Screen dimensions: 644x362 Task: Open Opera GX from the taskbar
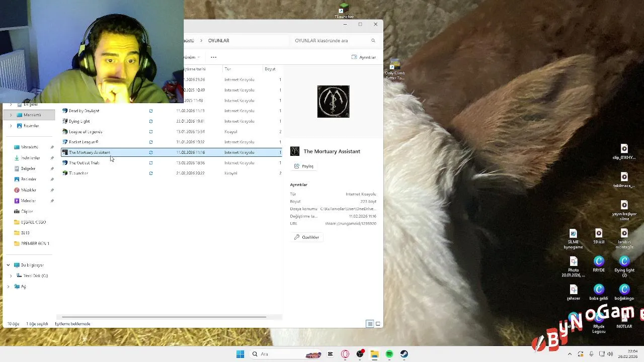pos(345,354)
